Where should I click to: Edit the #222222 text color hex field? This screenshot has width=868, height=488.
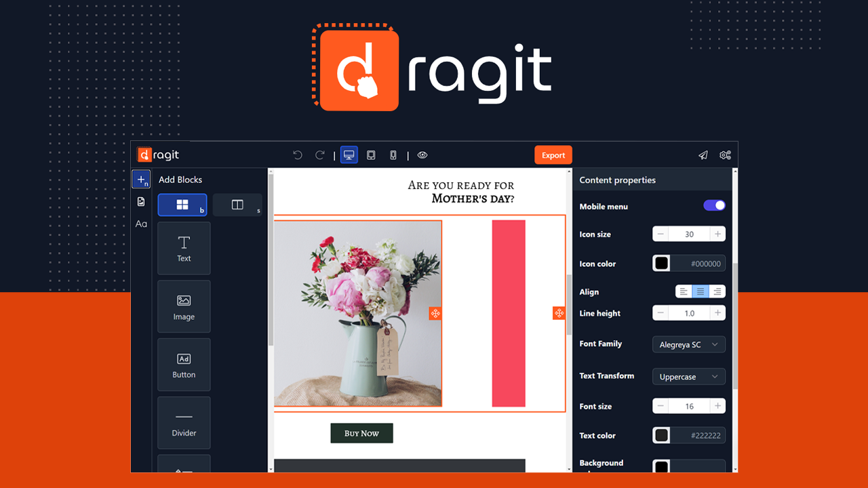tap(698, 435)
